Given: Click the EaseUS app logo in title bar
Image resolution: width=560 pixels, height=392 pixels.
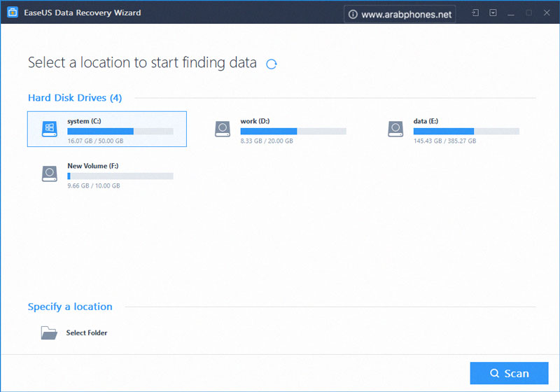Looking at the screenshot, I should (x=13, y=13).
